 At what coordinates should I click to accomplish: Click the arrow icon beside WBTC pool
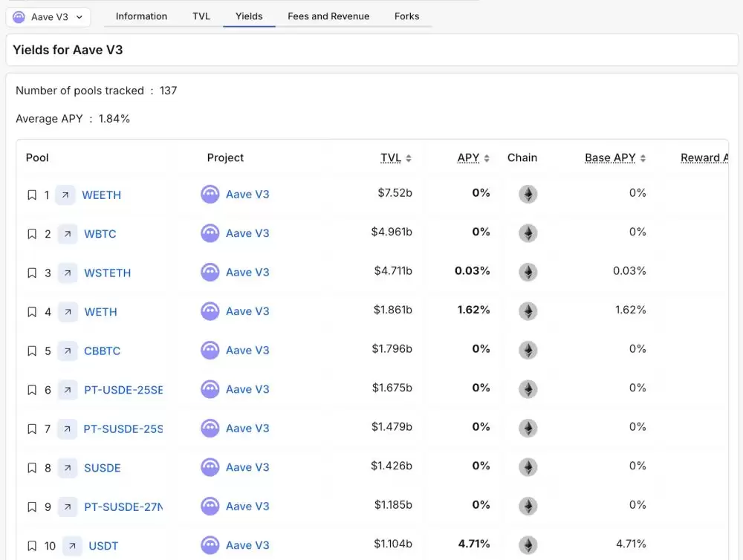(67, 234)
